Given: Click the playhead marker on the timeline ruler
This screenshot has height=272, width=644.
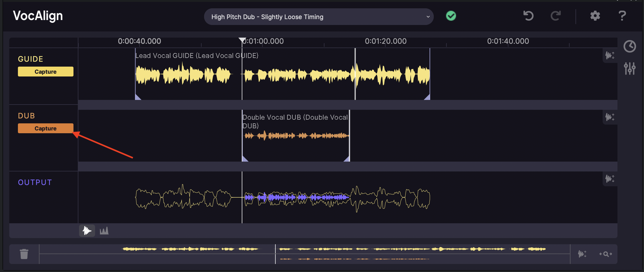Looking at the screenshot, I should click(x=242, y=40).
